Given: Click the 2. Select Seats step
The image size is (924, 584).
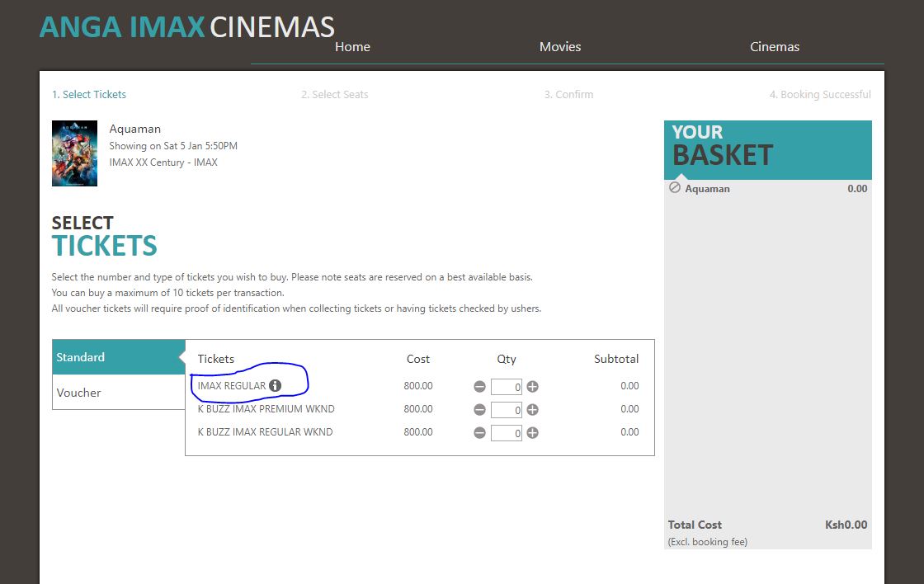Looking at the screenshot, I should (335, 94).
